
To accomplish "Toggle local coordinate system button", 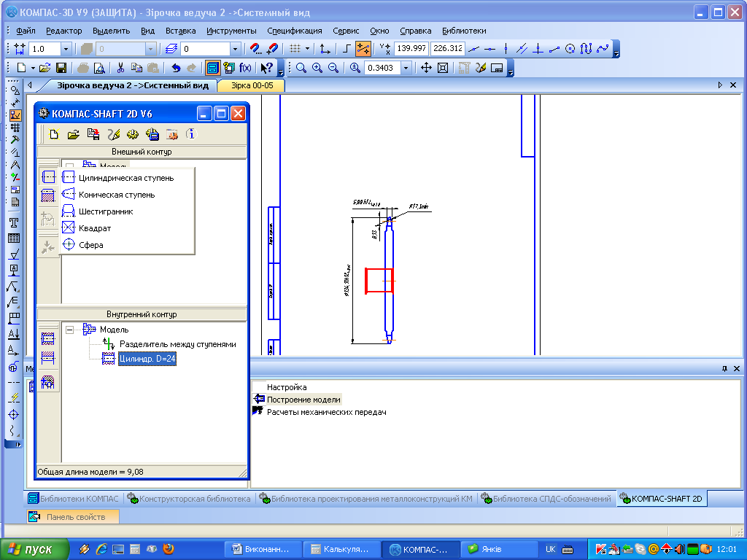I will tap(325, 49).
